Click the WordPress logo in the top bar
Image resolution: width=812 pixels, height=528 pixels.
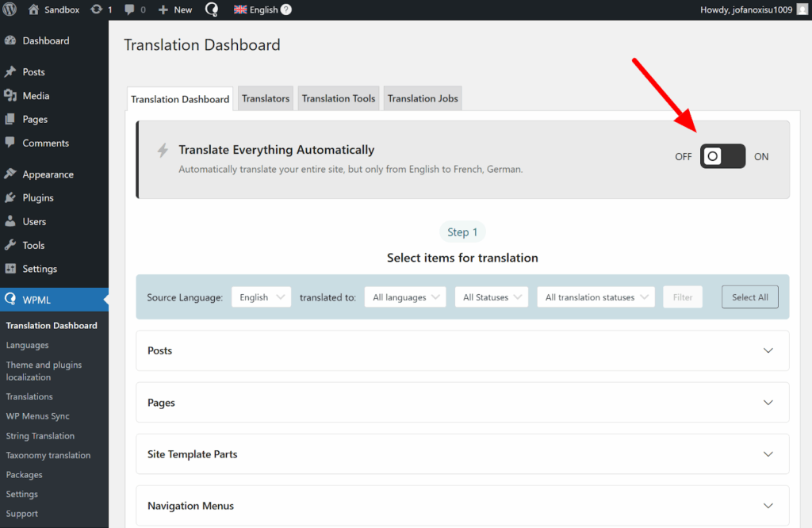pyautogui.click(x=9, y=10)
